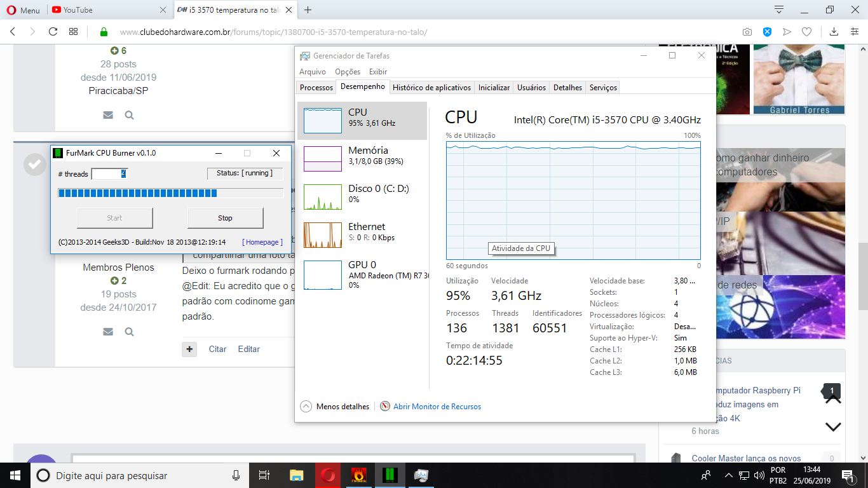Open the Speed Dial start page

click(74, 32)
